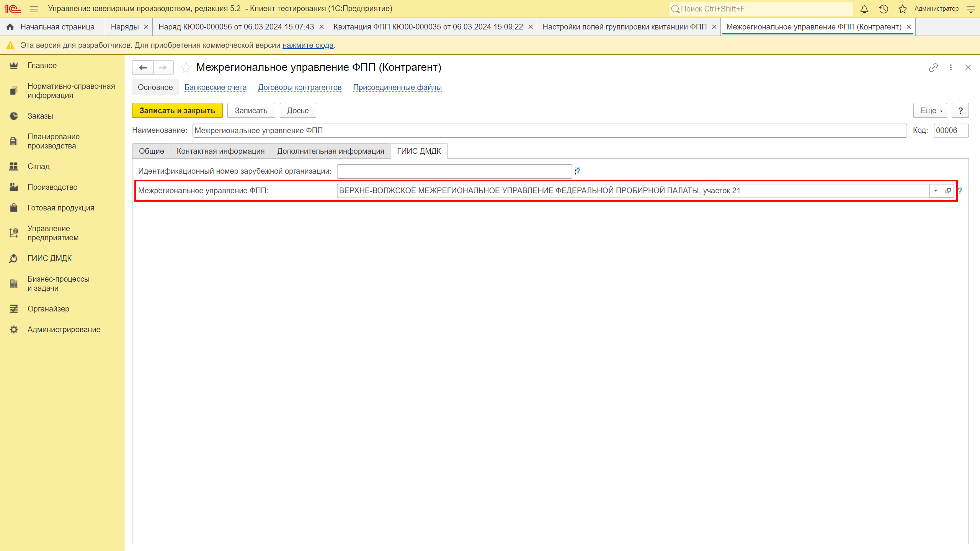Click the Администратор user name
This screenshot has height=551, width=980.
coord(936,9)
